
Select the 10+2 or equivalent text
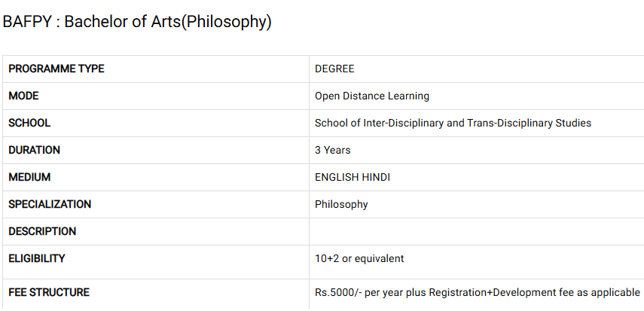coord(359,258)
